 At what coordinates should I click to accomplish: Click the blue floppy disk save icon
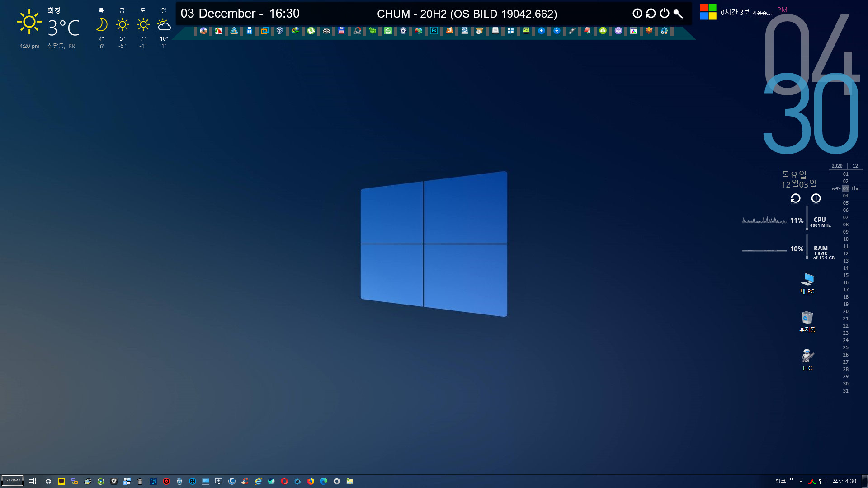(x=341, y=31)
